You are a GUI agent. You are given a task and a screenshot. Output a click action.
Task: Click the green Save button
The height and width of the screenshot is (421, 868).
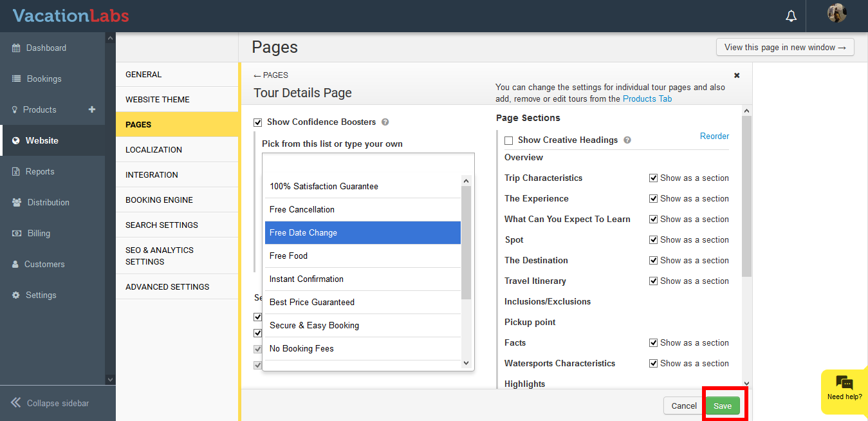point(723,406)
